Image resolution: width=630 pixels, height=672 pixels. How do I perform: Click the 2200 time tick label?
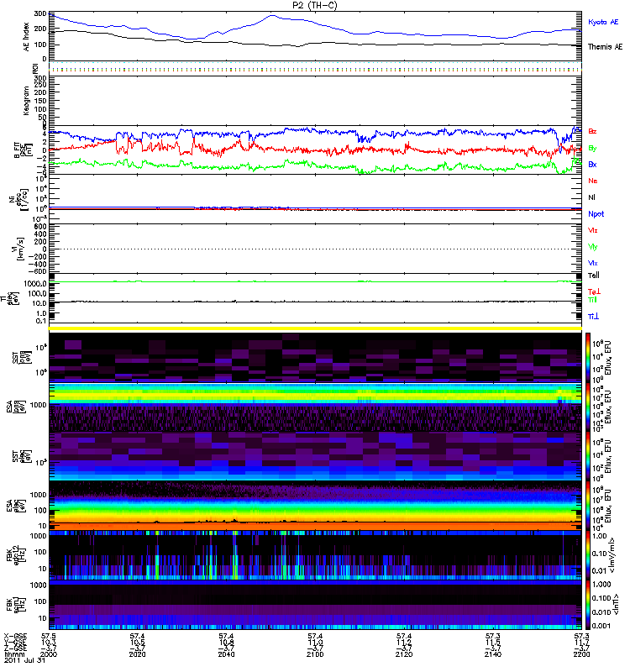tap(581, 654)
